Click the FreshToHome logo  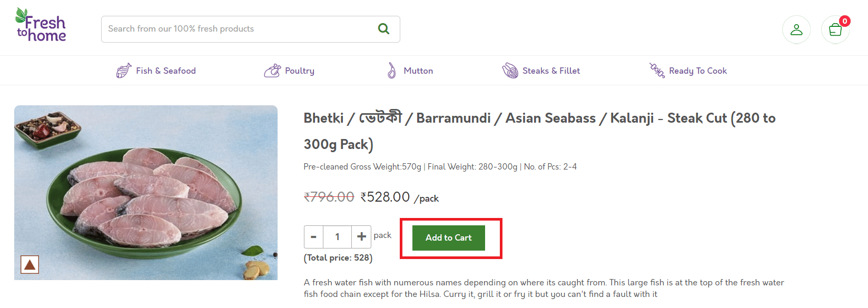pos(41,26)
